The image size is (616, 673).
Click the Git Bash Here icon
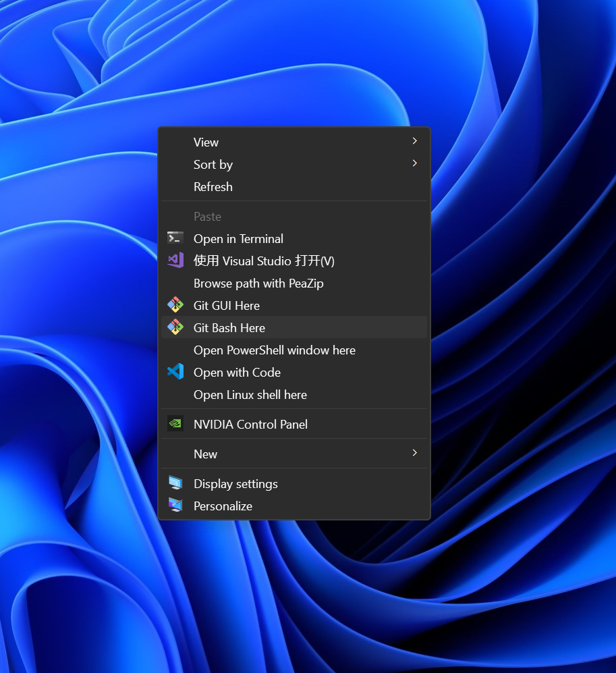point(175,327)
